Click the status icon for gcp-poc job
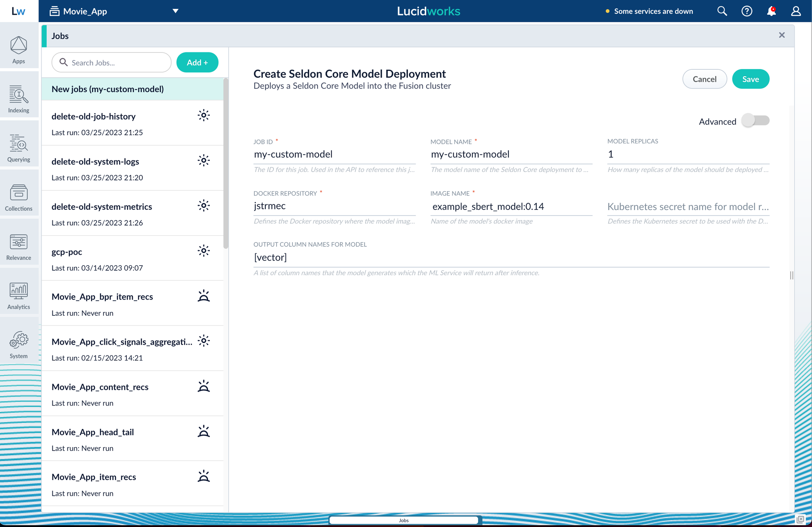Image resolution: width=812 pixels, height=527 pixels. coord(203,251)
